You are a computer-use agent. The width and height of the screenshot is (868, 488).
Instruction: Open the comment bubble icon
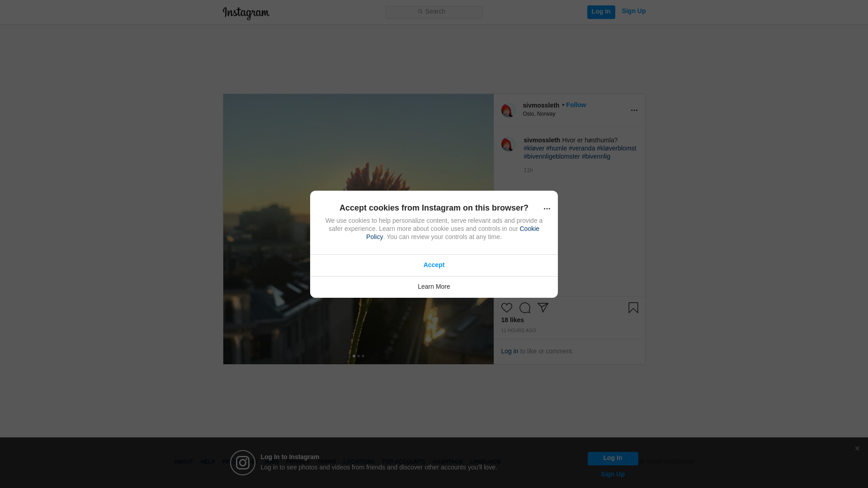click(x=524, y=308)
